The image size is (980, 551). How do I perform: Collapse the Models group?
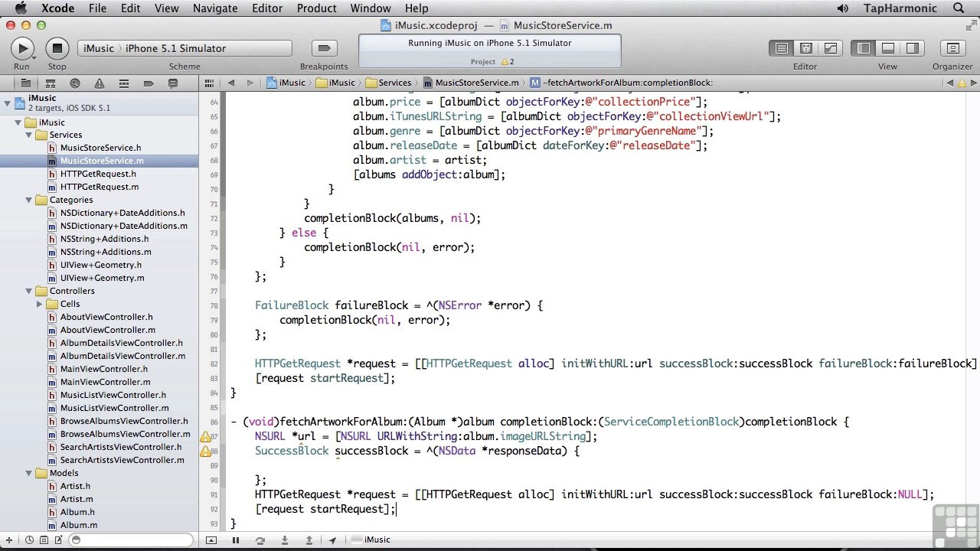point(30,473)
